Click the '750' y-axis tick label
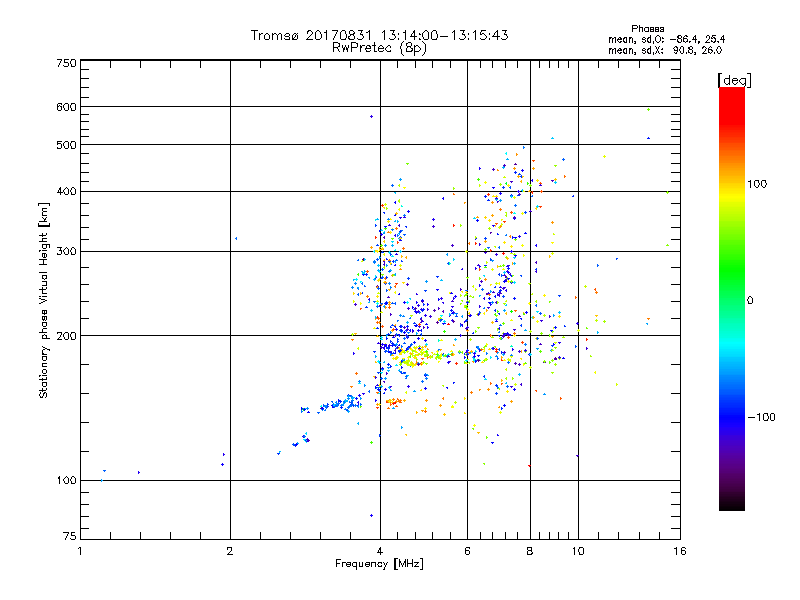800x600 pixels. pyautogui.click(x=67, y=63)
